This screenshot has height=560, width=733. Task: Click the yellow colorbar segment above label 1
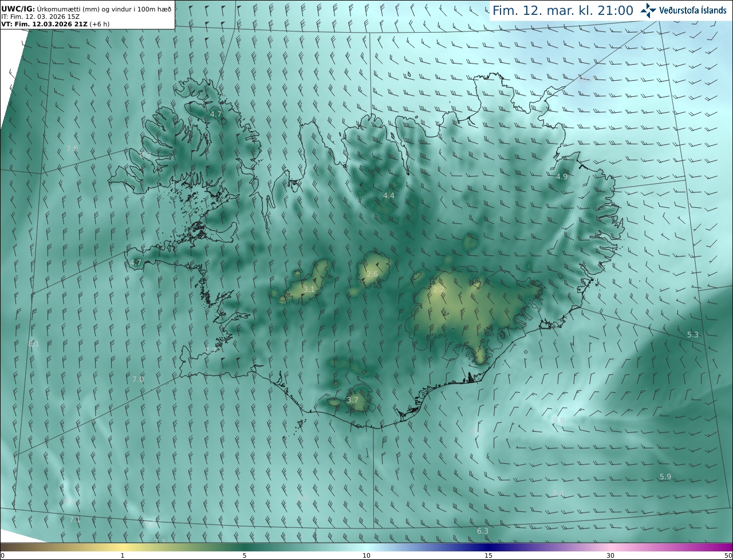[x=122, y=547]
